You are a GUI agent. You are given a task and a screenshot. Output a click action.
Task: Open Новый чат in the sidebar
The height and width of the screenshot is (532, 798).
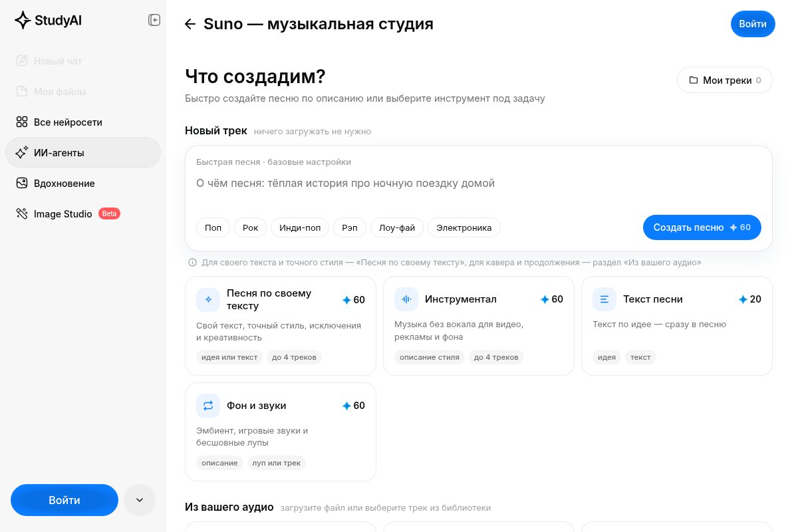coord(83,61)
